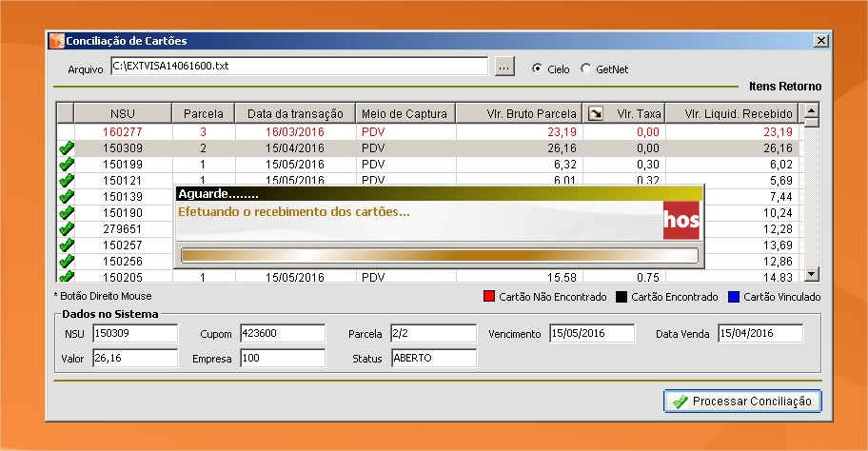Open file browser with the ellipsis button

coord(504,67)
